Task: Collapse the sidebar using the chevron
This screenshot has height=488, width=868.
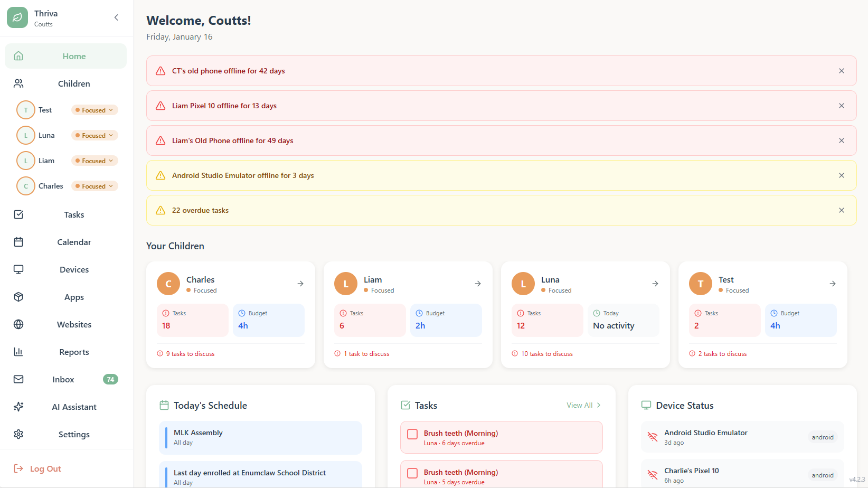Action: [116, 17]
